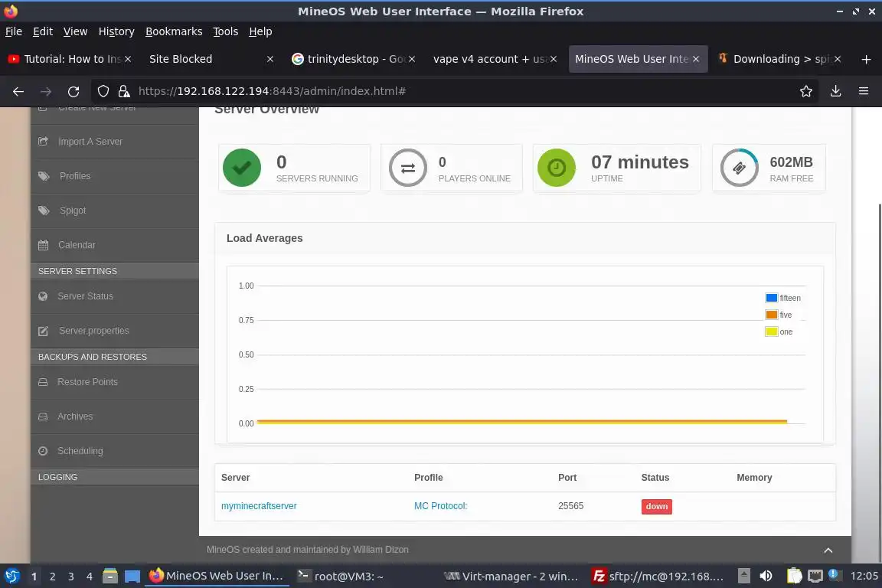This screenshot has height=588, width=882.
Task: Open Scheduling in the sidebar
Action: pyautogui.click(x=115, y=451)
